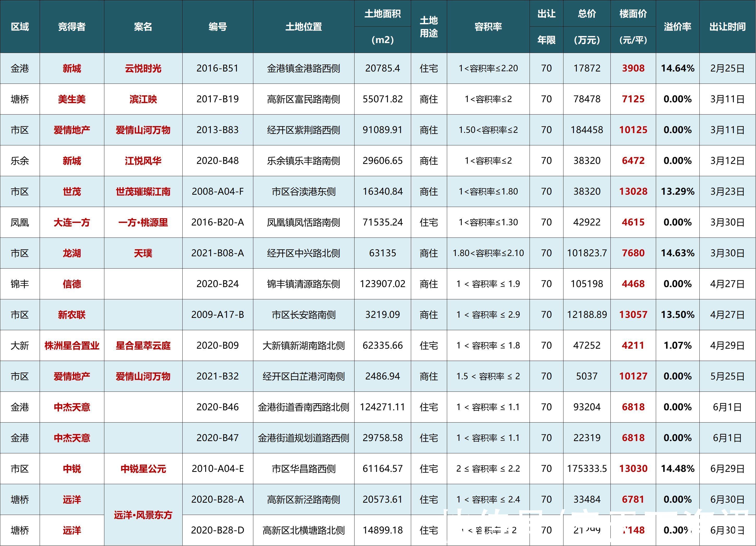
Task: Click the 土地位置 column header
Action: click(303, 27)
